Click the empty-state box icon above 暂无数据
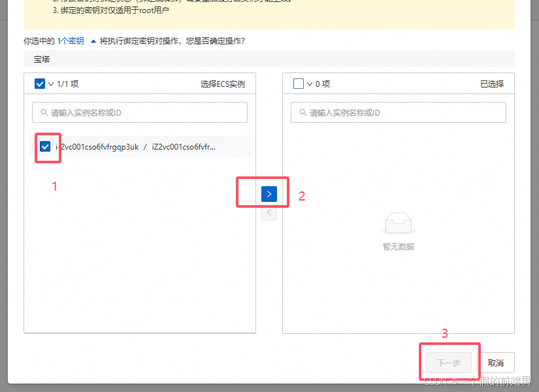The width and height of the screenshot is (539, 392). click(399, 222)
